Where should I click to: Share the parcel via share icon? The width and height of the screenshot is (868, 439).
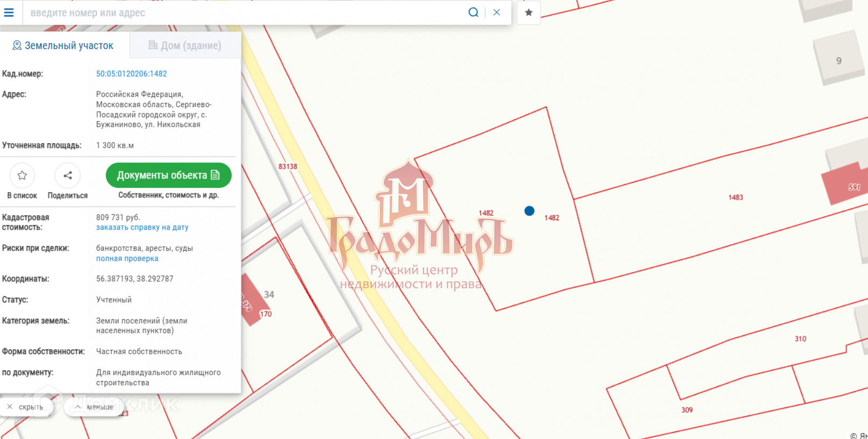point(68,175)
